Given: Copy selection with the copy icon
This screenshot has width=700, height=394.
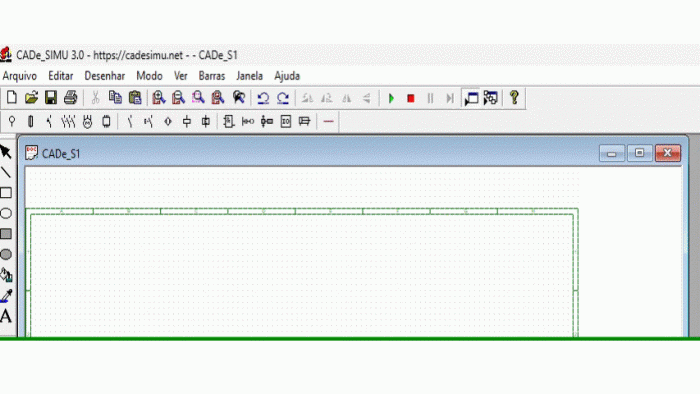Looking at the screenshot, I should click(115, 98).
